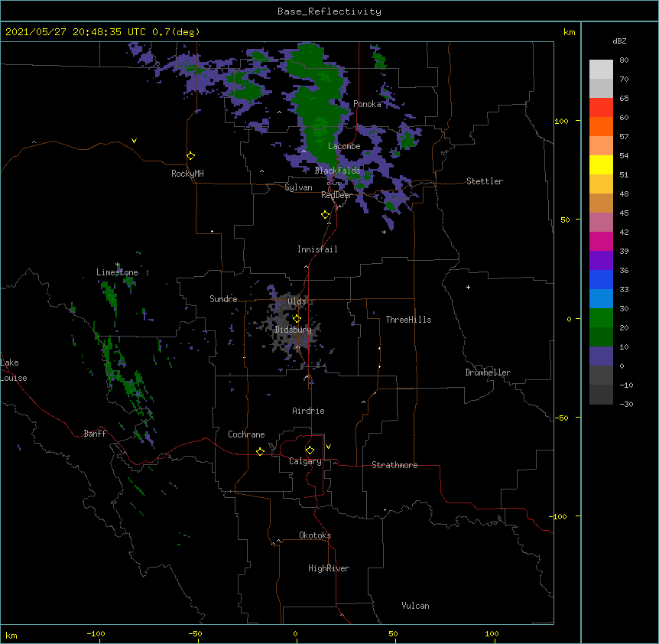Click the Lacombe city label
Viewport: 659px width, 644px height.
tap(344, 146)
